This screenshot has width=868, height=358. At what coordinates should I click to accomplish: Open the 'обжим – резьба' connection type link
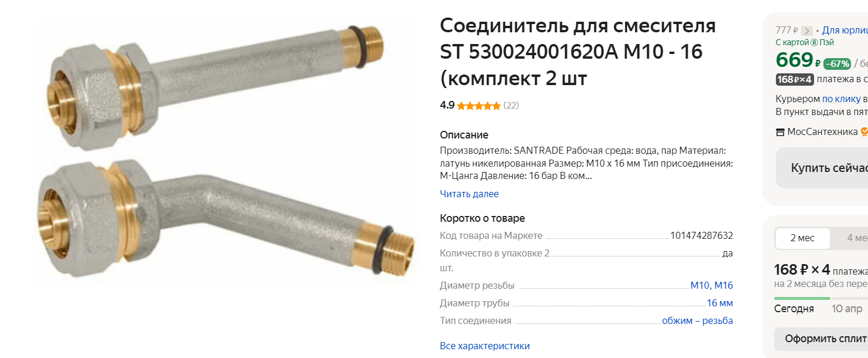(697, 321)
